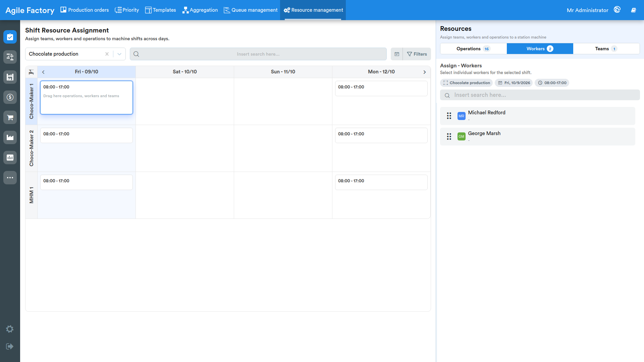Click the calendar view icon beside Filters
Viewport: 644px width, 362px height.
[397, 54]
